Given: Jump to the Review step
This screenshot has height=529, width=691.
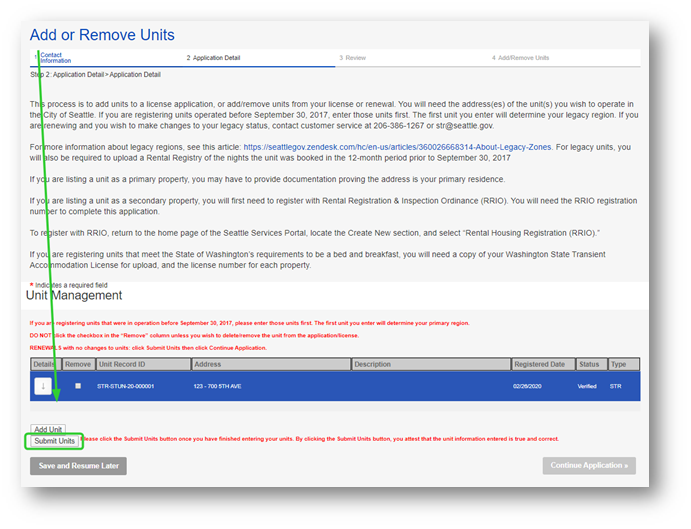Looking at the screenshot, I should pyautogui.click(x=353, y=58).
